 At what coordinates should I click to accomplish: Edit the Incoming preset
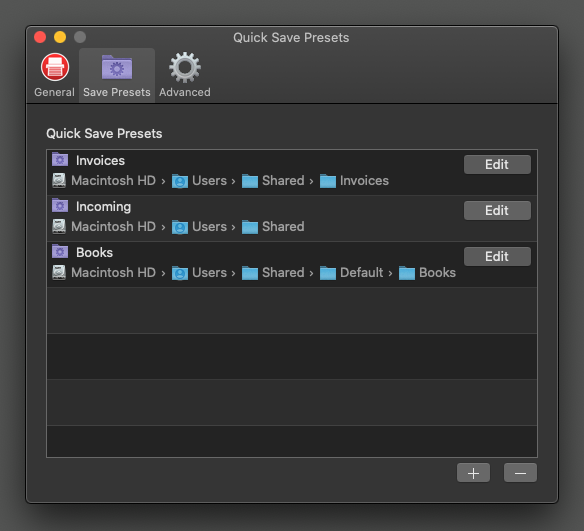pyautogui.click(x=497, y=210)
